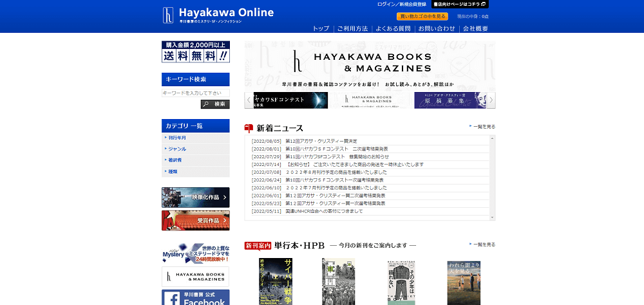The image size is (644, 305).
Task: Click carousel previous arrow
Action: click(249, 100)
